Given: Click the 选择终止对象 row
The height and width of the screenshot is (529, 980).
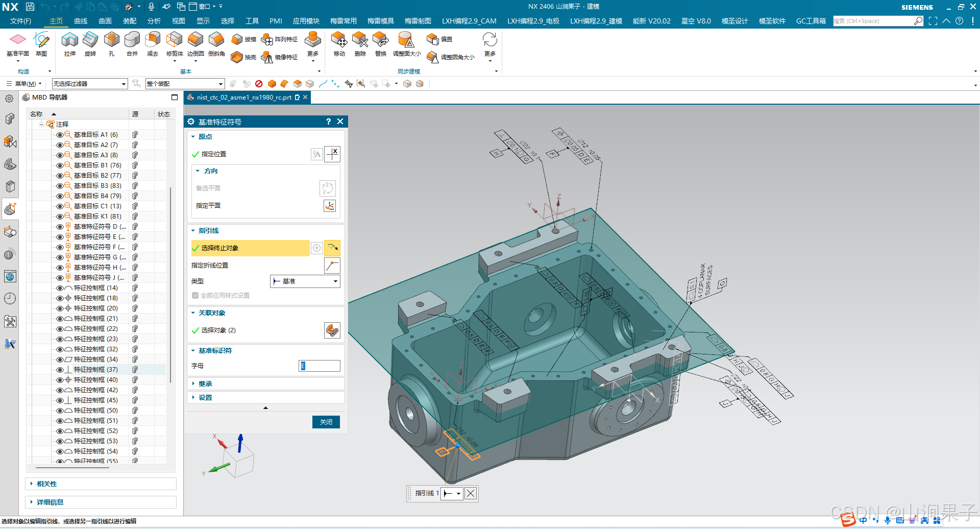Looking at the screenshot, I should (251, 248).
